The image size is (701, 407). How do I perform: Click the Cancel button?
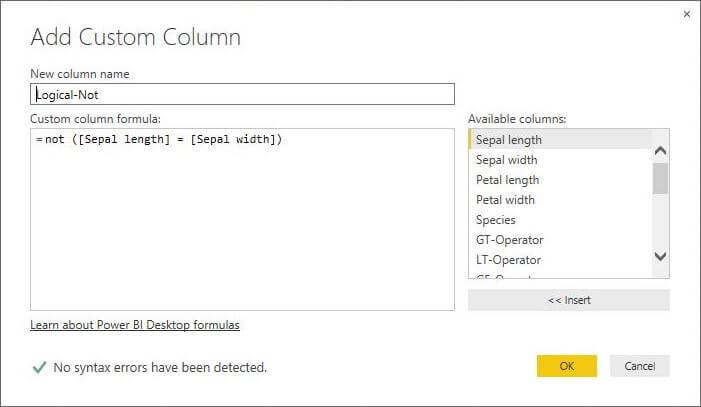tap(640, 366)
